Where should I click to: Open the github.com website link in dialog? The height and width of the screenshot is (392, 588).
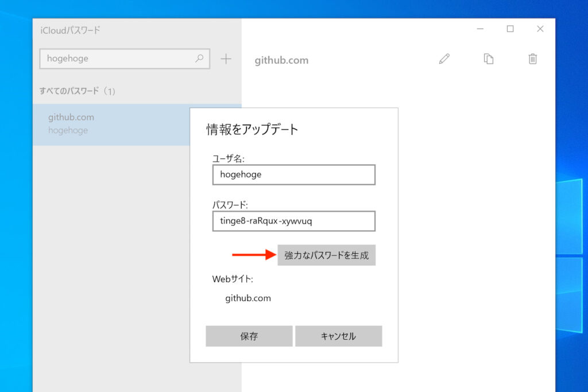tap(247, 298)
